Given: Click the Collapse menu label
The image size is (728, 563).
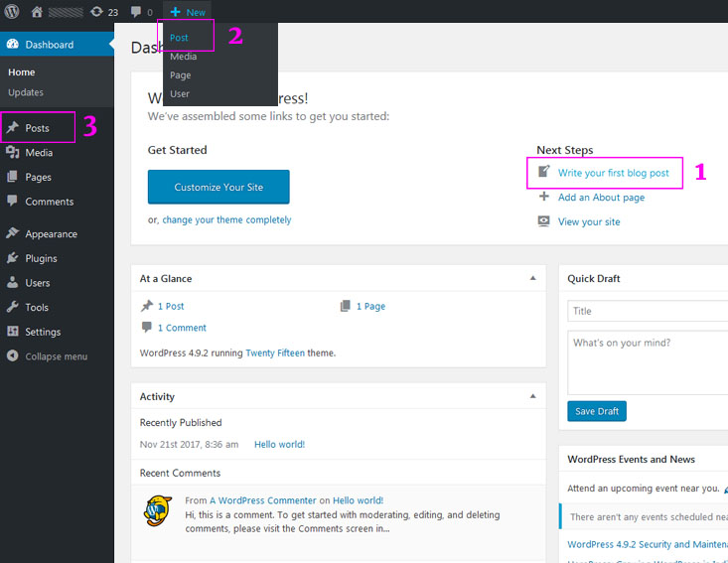Looking at the screenshot, I should 57,356.
